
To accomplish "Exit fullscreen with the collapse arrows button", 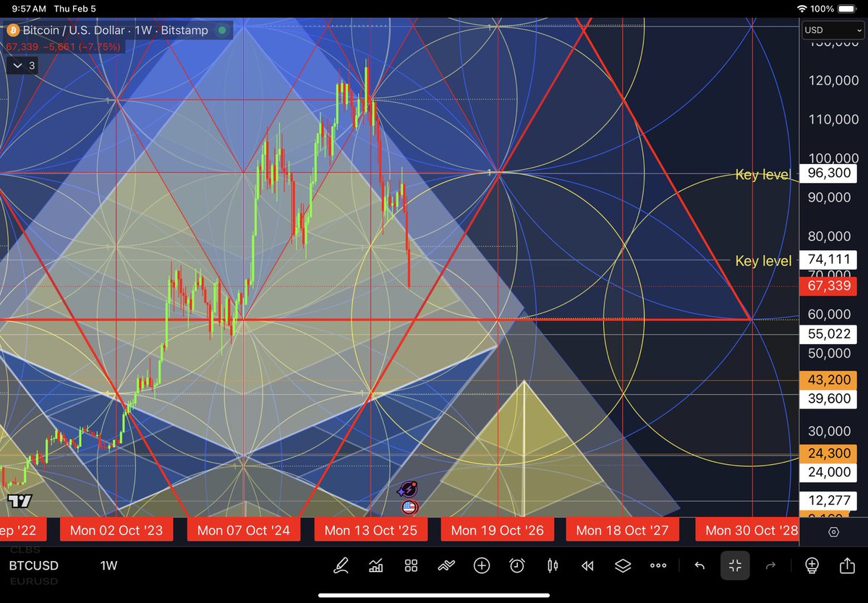I will click(x=735, y=565).
